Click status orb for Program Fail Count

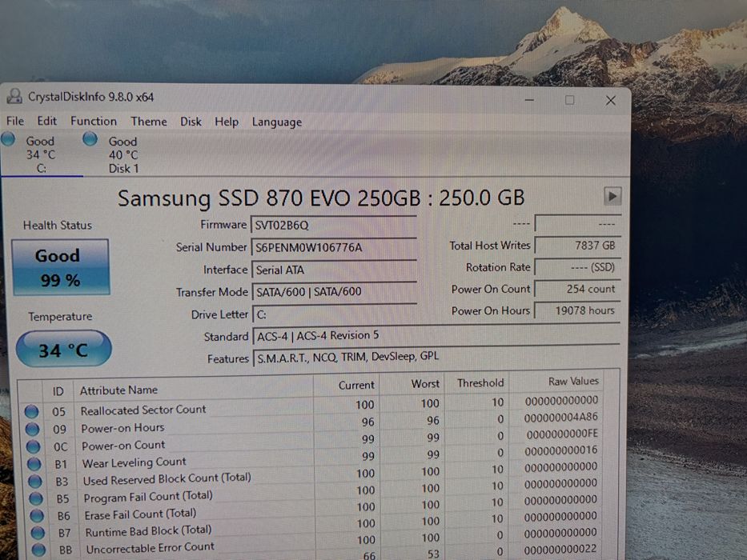tap(36, 498)
